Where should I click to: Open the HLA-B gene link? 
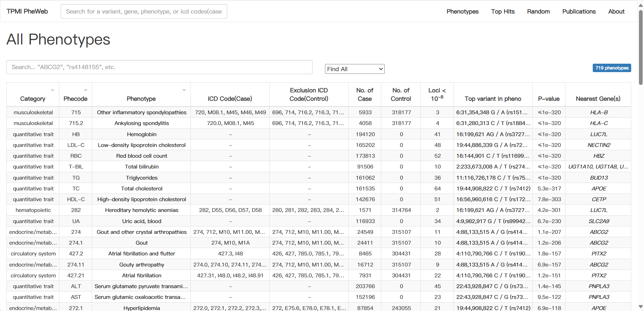(x=599, y=112)
